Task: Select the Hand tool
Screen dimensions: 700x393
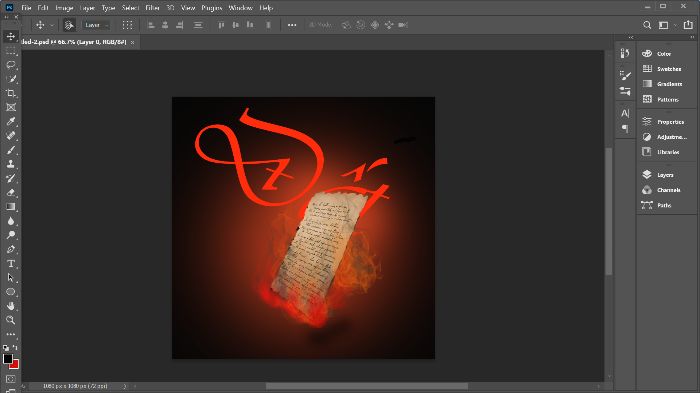Action: tap(11, 306)
